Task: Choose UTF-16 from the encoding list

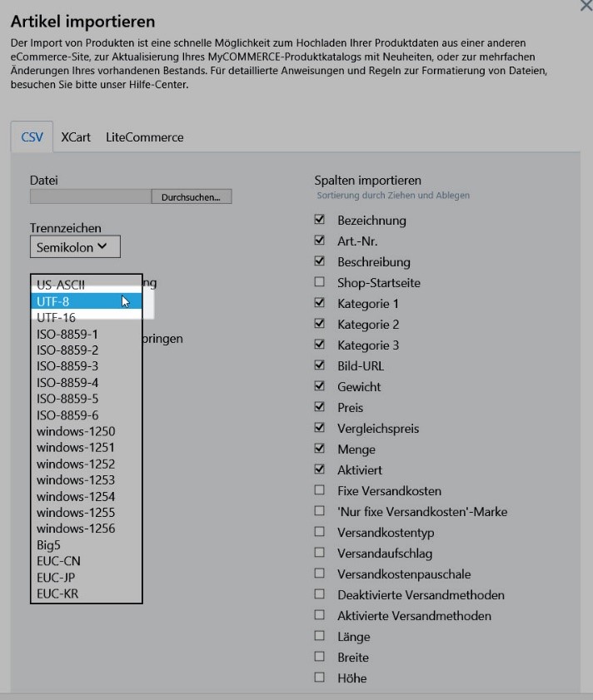Action: pyautogui.click(x=87, y=317)
